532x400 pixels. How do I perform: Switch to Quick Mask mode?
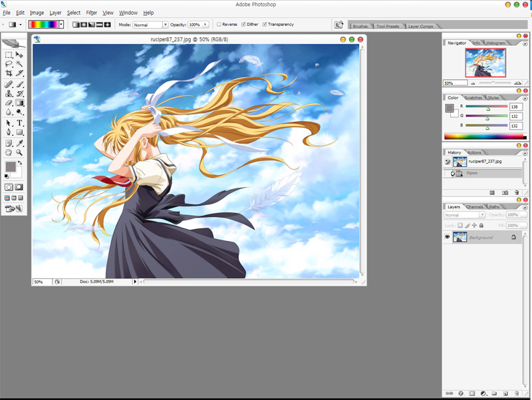pyautogui.click(x=19, y=187)
